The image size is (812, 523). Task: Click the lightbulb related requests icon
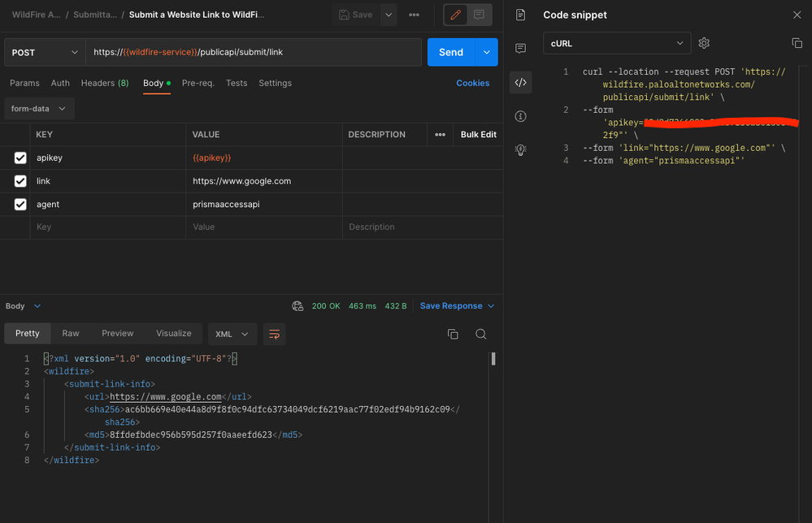coord(520,150)
